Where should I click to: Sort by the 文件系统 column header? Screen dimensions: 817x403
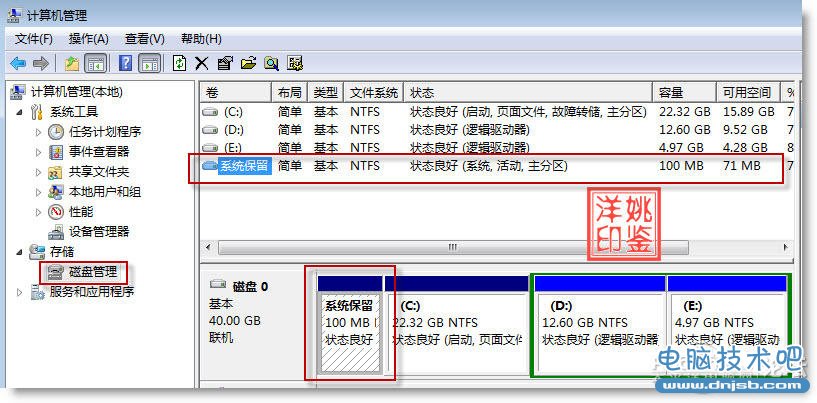[374, 92]
